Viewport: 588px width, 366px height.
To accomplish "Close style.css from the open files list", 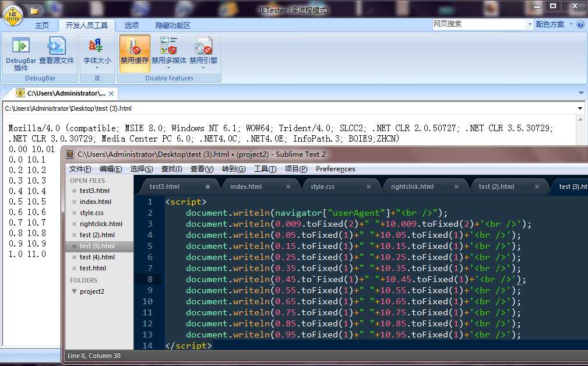I will coord(74,213).
